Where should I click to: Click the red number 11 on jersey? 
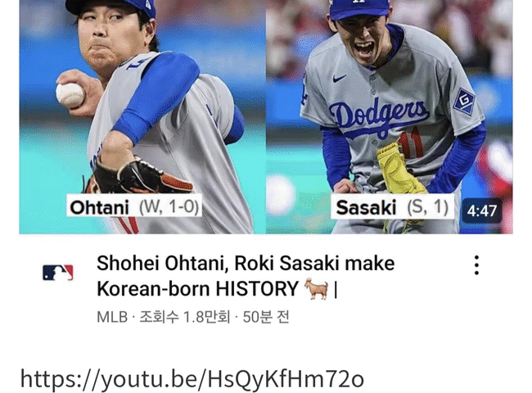click(411, 145)
